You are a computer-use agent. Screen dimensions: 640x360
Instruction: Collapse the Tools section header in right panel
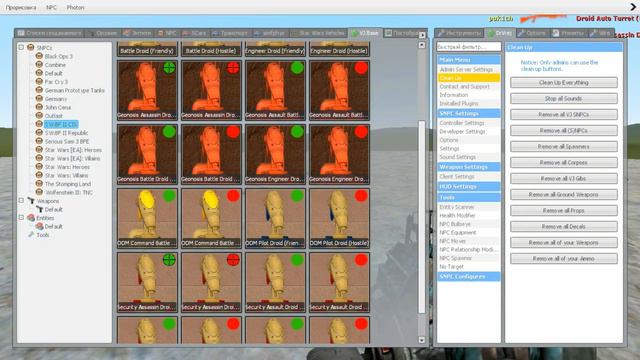tap(469, 198)
